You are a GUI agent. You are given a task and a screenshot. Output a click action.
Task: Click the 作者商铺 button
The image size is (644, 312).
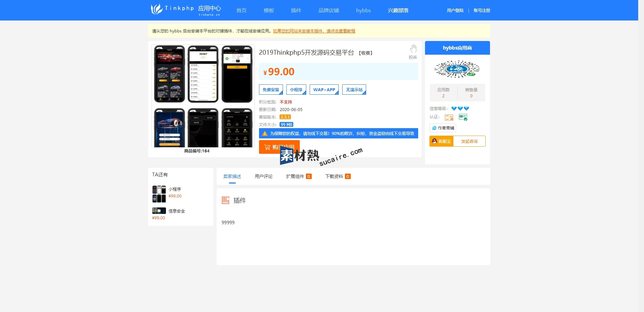click(443, 128)
